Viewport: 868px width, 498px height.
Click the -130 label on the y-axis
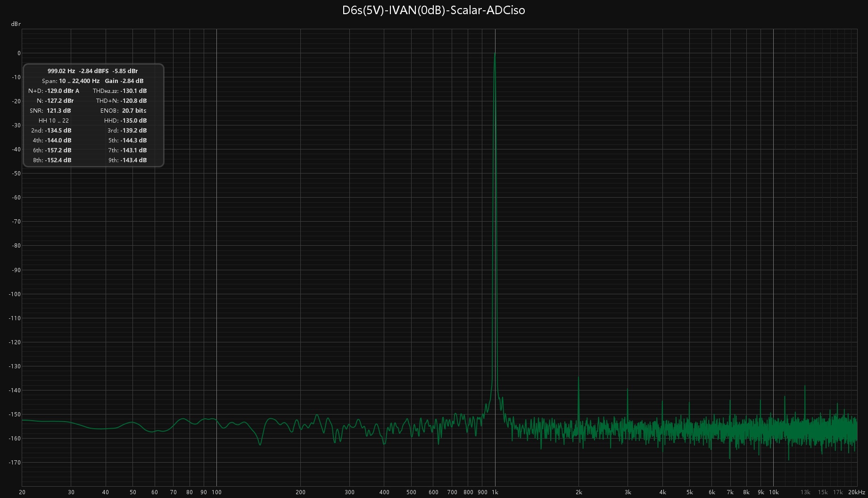[x=15, y=366]
